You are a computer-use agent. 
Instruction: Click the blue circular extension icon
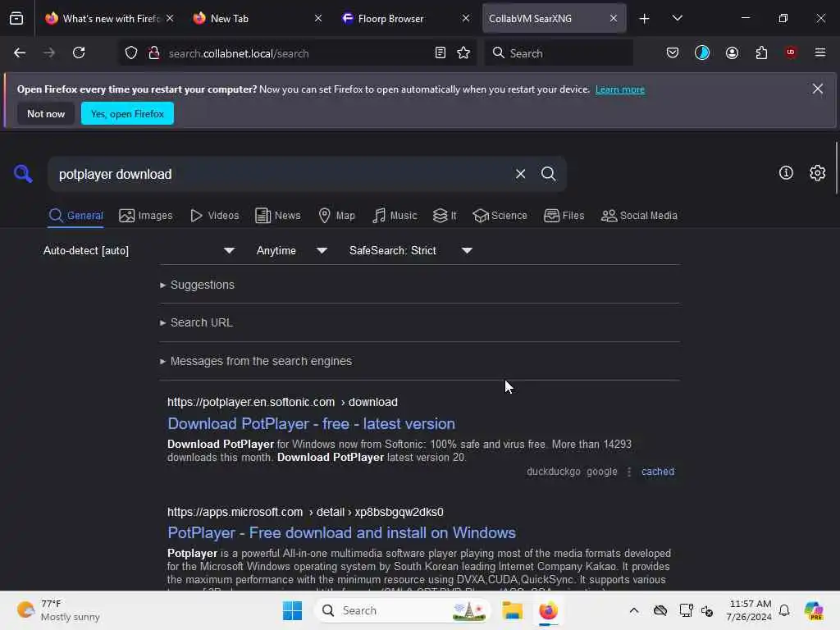702,53
